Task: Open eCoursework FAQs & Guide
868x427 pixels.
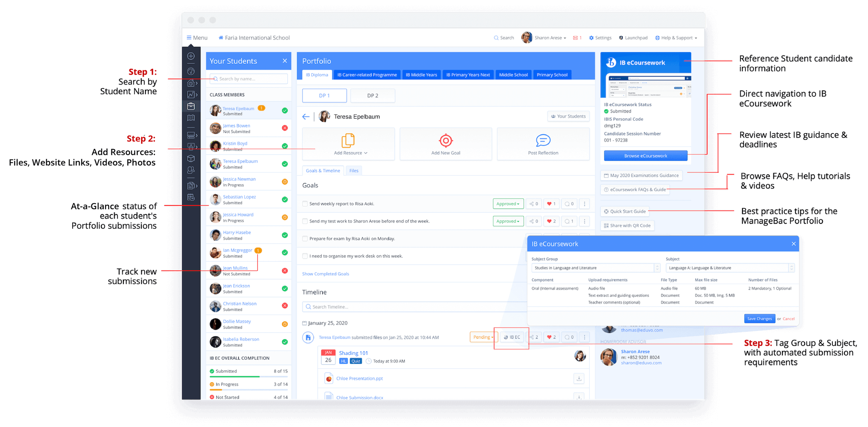Action: tap(635, 190)
